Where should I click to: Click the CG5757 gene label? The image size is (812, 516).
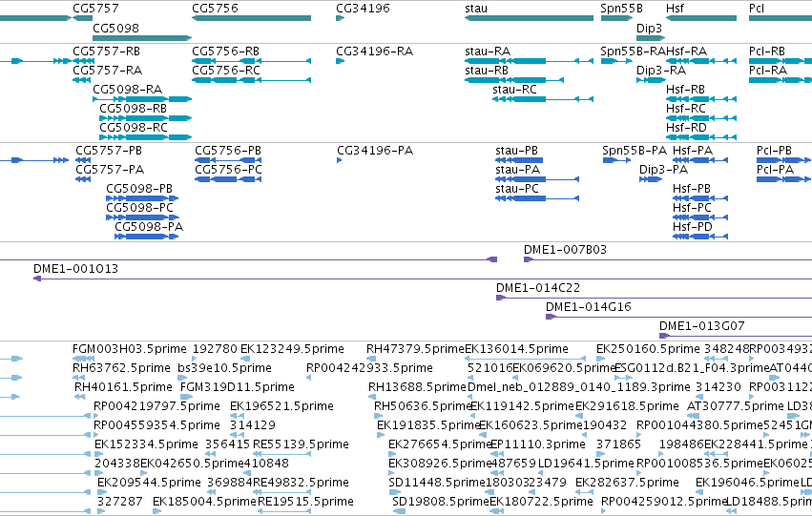point(95,9)
